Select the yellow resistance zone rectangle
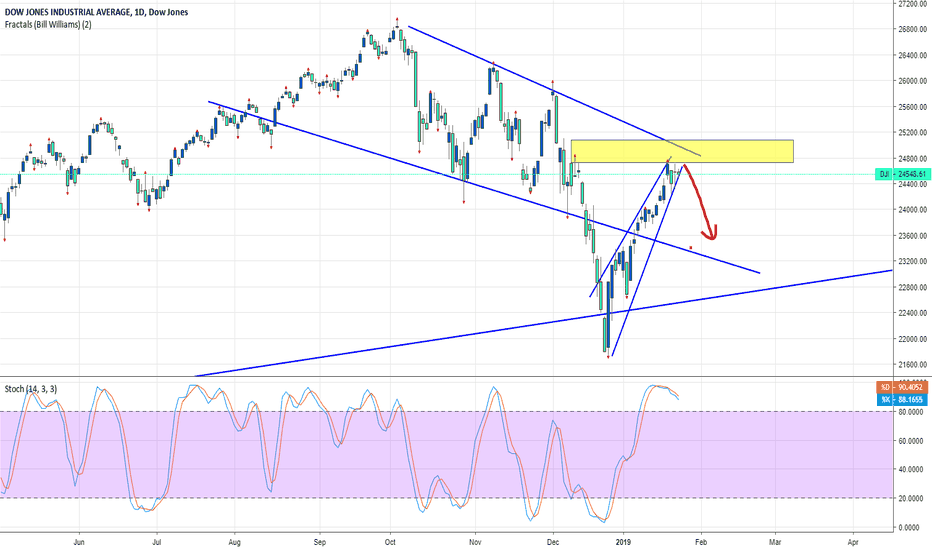The image size is (932, 550). [x=682, y=151]
